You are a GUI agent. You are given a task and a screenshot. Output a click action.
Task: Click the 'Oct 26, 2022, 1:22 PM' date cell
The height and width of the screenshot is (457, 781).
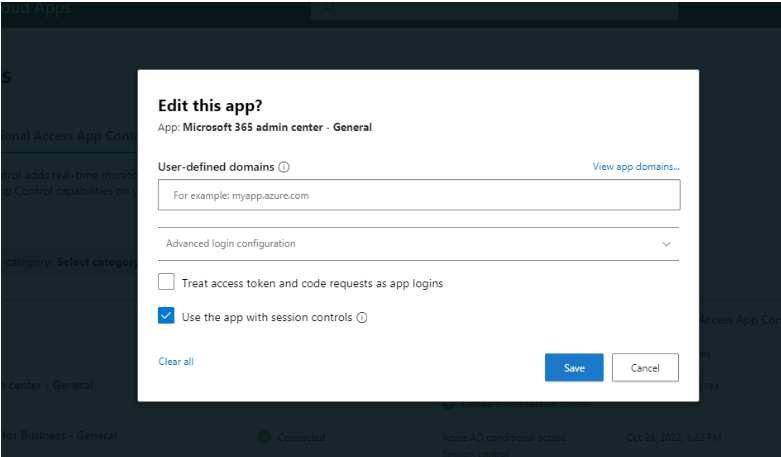tap(673, 438)
